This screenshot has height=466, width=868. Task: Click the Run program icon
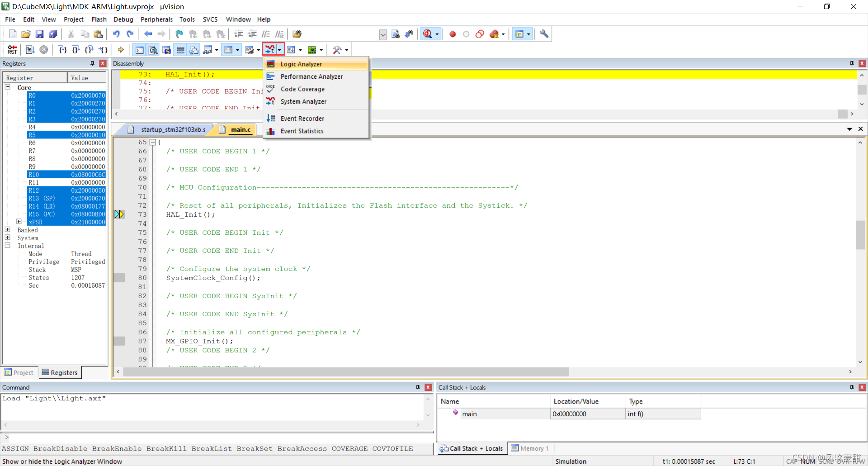(x=30, y=50)
